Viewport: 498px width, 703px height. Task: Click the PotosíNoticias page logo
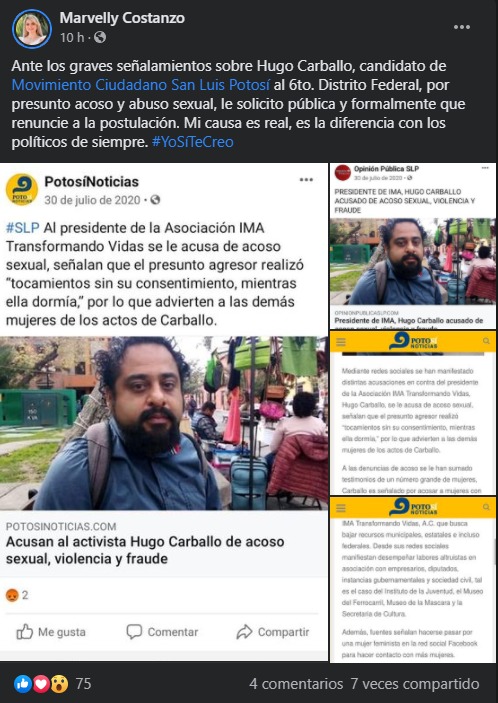pyautogui.click(x=22, y=190)
